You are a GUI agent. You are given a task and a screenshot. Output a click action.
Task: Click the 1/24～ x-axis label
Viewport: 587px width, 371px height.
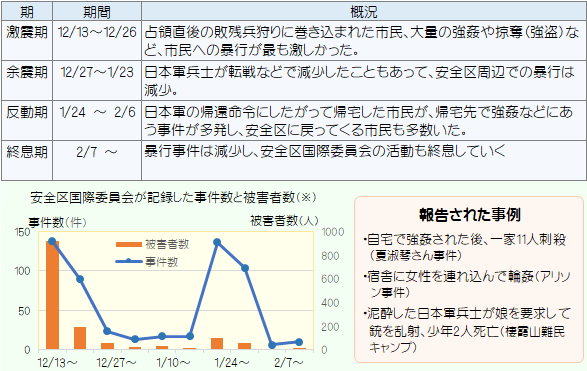[x=232, y=362]
